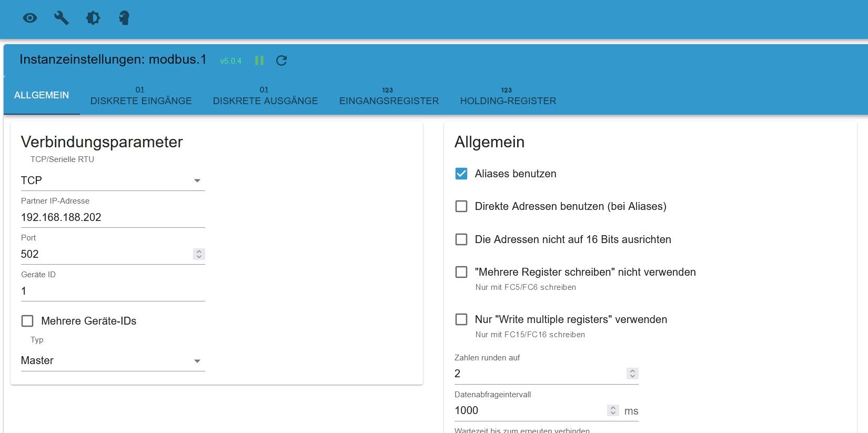Disable the Aliases benutzen checkbox
868x433 pixels.
coord(461,174)
